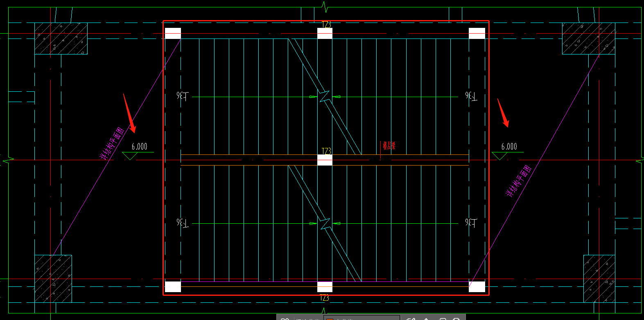Select the green break mark on the drawing's left edge
Image resolution: width=644 pixels, height=320 pixels.
[x=8, y=159]
